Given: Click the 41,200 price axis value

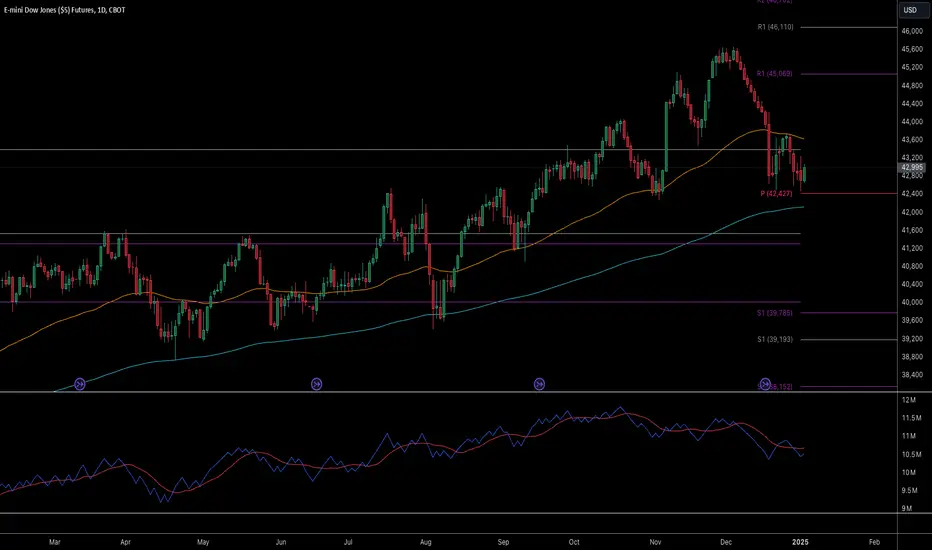Looking at the screenshot, I should tap(912, 249).
